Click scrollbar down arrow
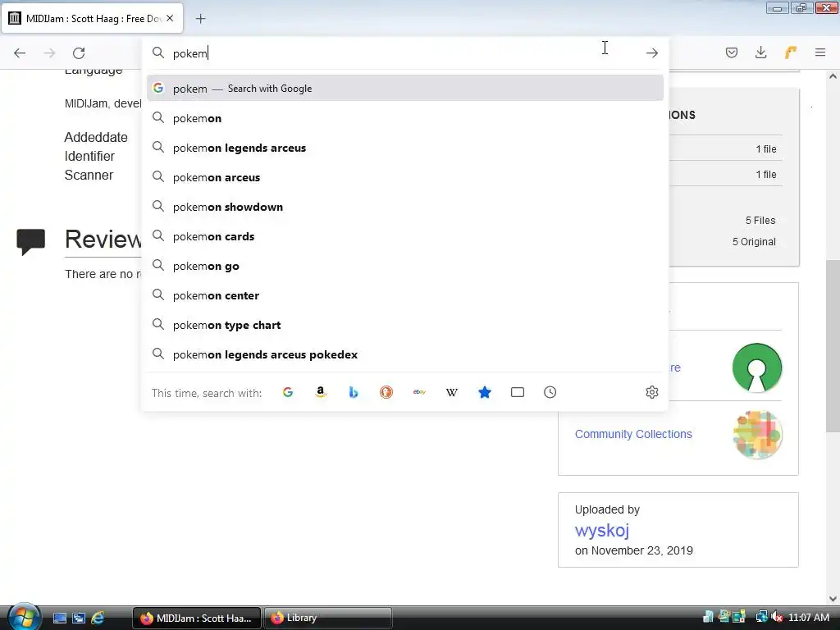Screen dimensions: 840x630 833,598
